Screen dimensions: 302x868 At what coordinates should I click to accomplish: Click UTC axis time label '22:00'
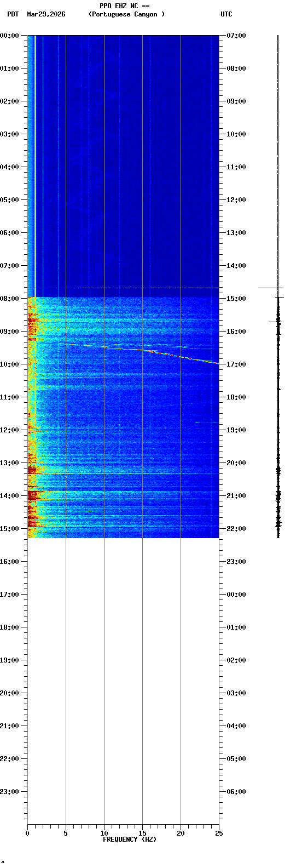tap(236, 529)
